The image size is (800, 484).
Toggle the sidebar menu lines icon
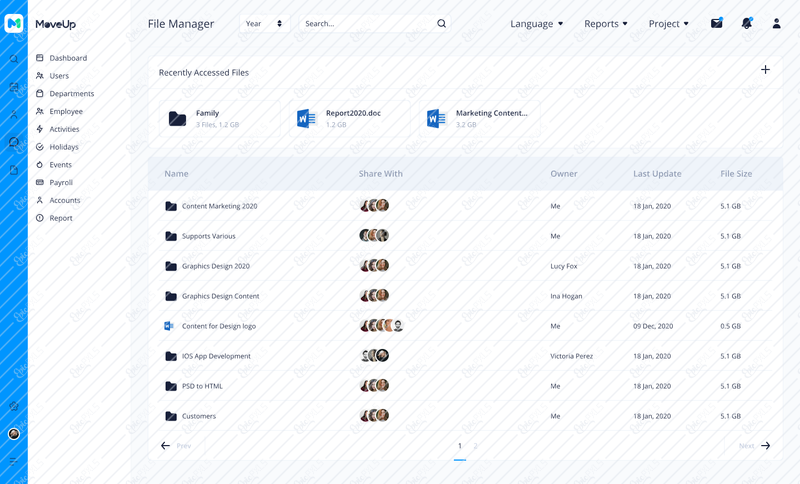point(14,462)
